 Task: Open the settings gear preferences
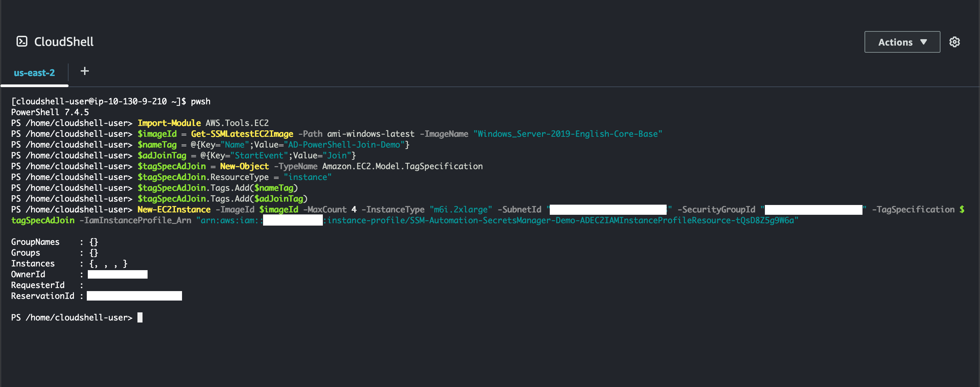pyautogui.click(x=954, y=42)
